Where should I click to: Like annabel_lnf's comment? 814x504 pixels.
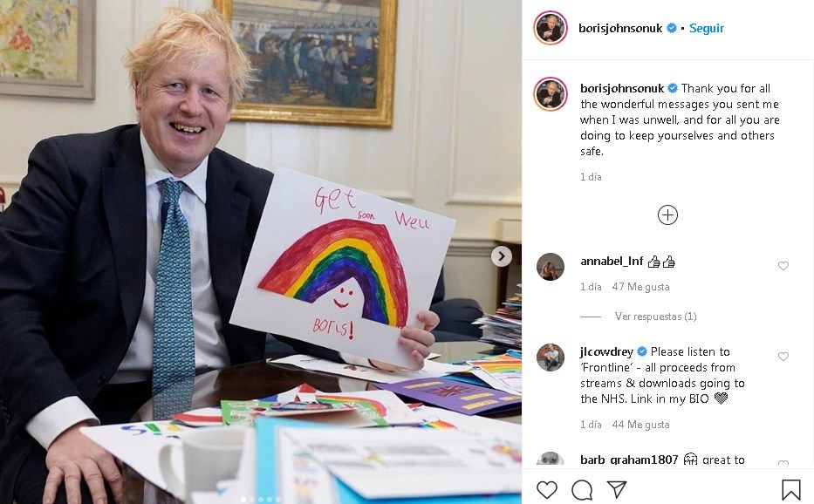783,266
